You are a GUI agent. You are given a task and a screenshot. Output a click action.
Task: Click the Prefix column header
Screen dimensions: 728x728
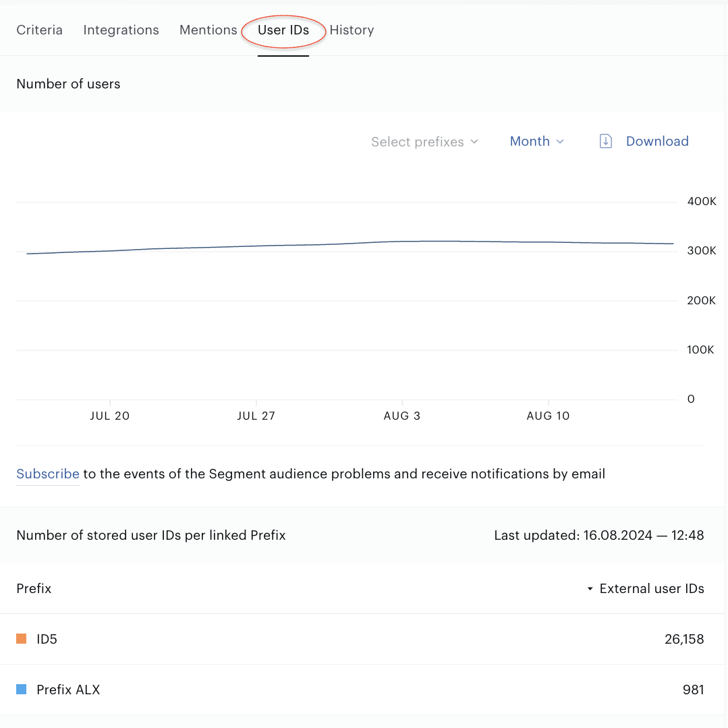(x=34, y=589)
